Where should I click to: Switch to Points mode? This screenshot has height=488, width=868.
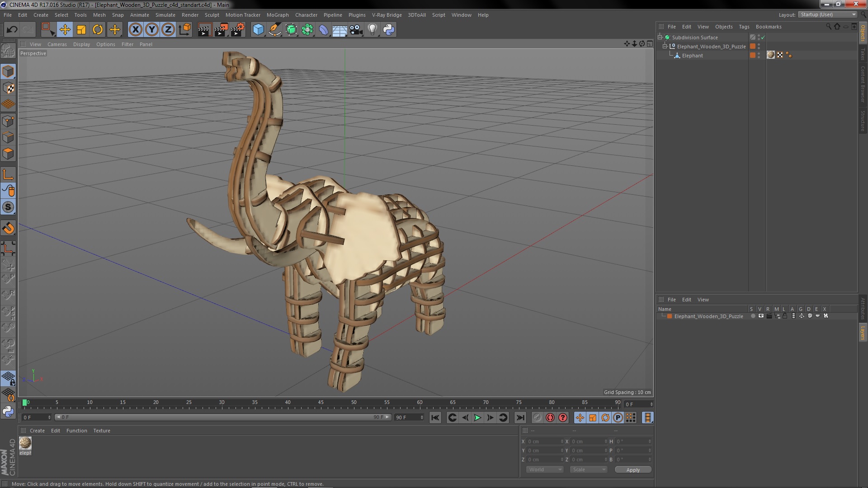tap(8, 121)
